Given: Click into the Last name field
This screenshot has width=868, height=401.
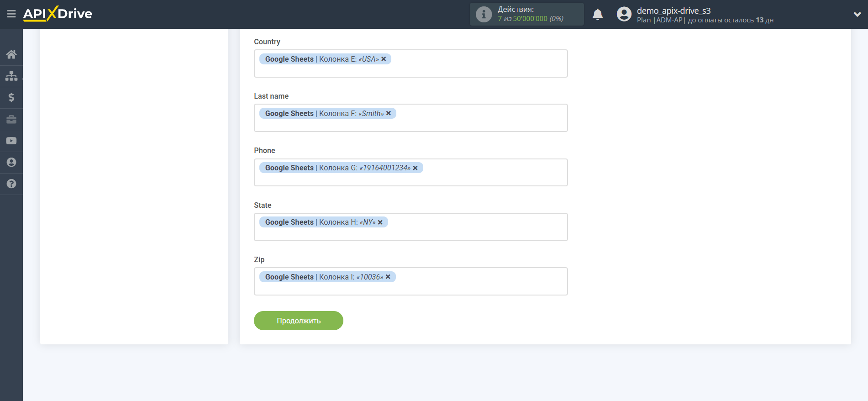Looking at the screenshot, I should point(411,118).
